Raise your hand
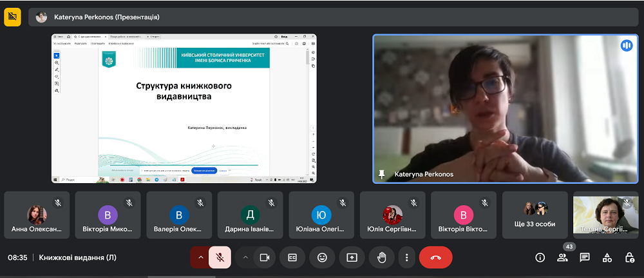644x278 pixels. 381,257
